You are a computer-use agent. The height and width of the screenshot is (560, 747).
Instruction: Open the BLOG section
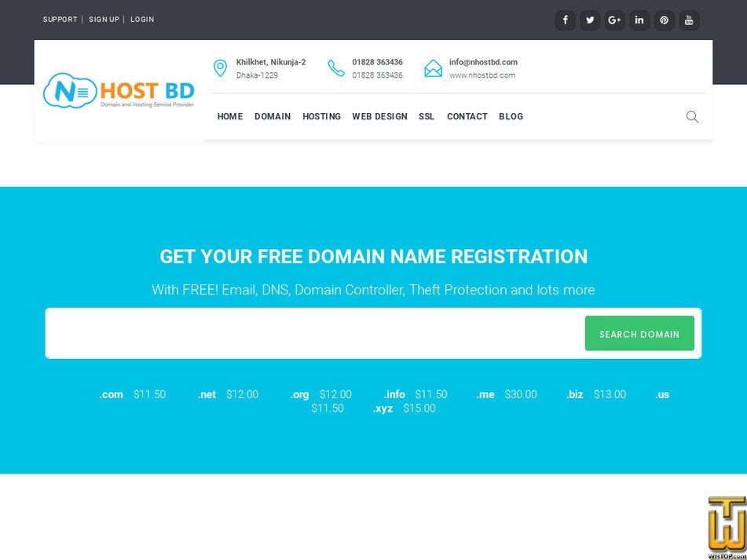click(x=511, y=116)
